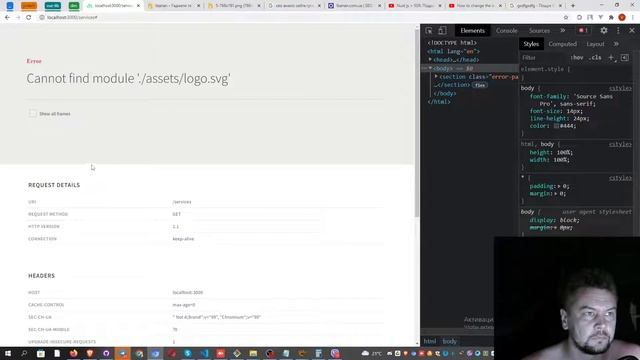Click the red error count badge in DevTools
The height and width of the screenshot is (360, 640).
pos(583,31)
